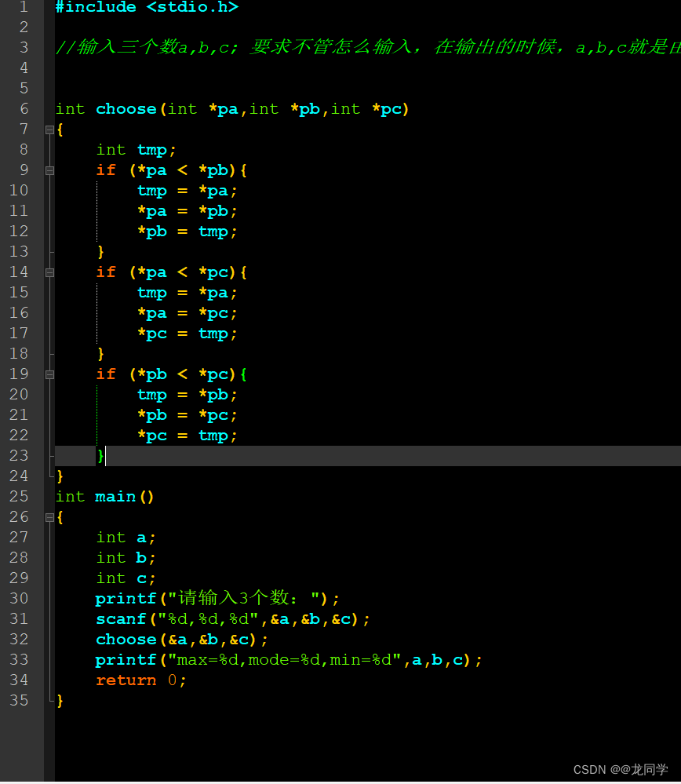This screenshot has width=681, height=784.
Task: Click the 'int a;' declaration
Action: point(126,538)
